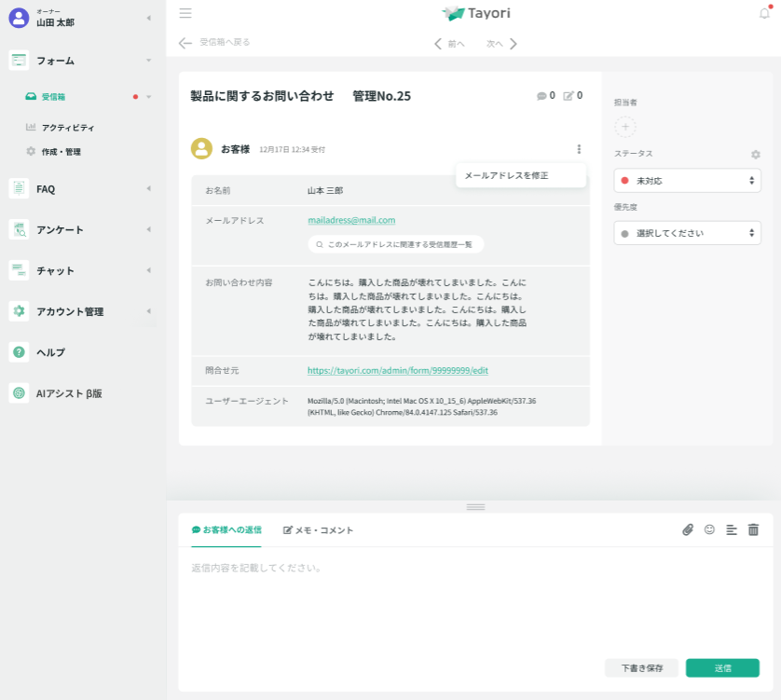The width and height of the screenshot is (781, 700).
Task: Collapse the フォーム section arrow
Action: point(148,61)
